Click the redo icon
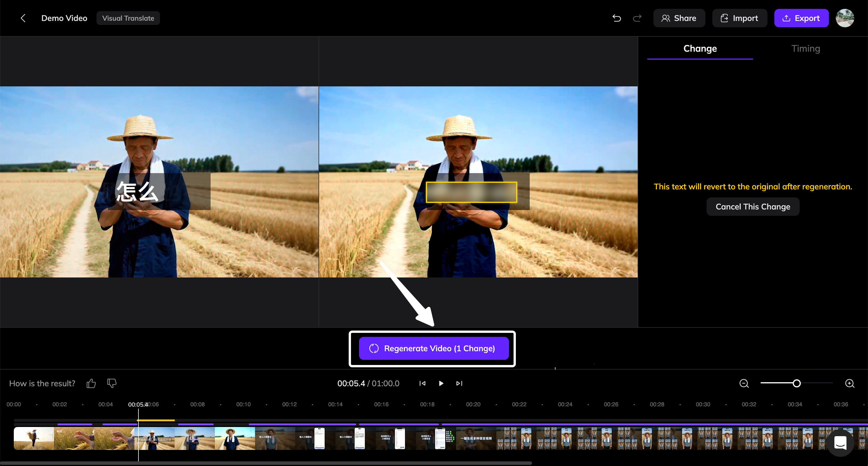 pyautogui.click(x=637, y=18)
